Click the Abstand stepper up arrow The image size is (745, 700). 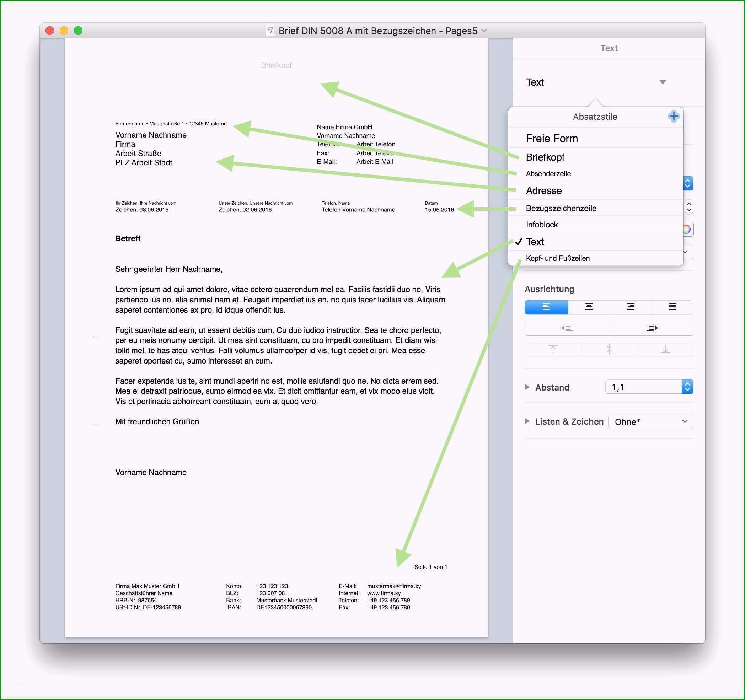pos(688,384)
